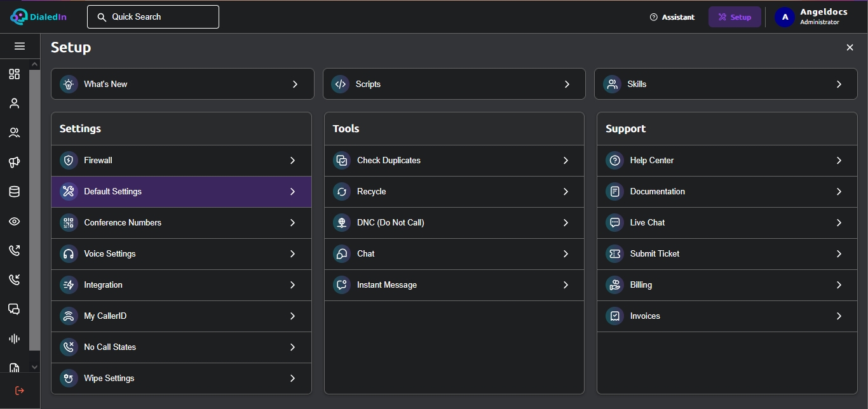Click the DNC (Do Not Call) label
This screenshot has width=868, height=409.
coord(390,223)
